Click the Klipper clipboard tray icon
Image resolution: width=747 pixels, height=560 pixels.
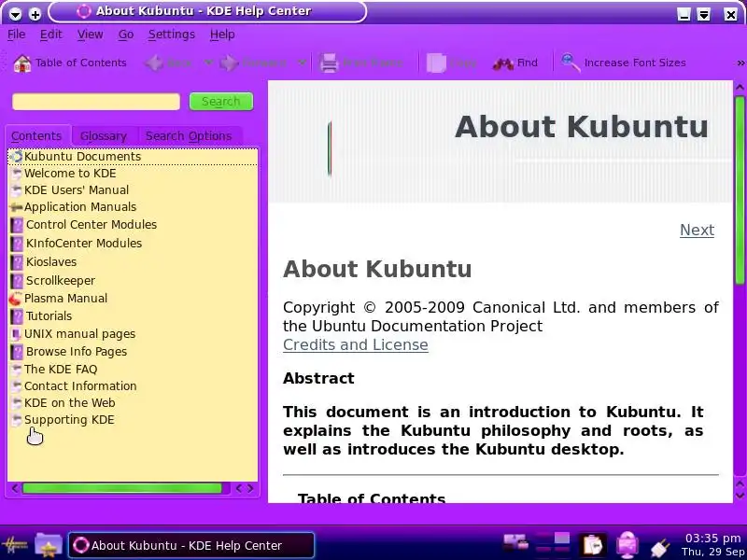click(x=593, y=545)
